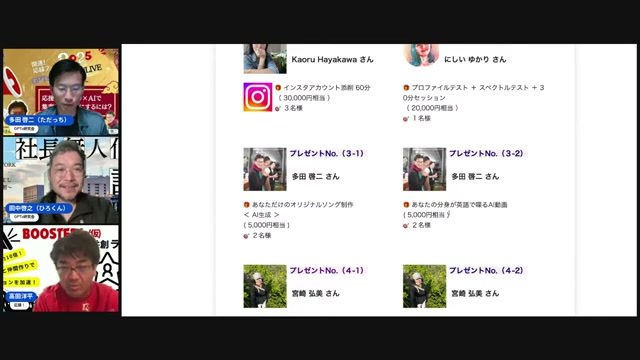Click 多田啓二（ただっち） name label
The image size is (640, 360).
[39, 120]
